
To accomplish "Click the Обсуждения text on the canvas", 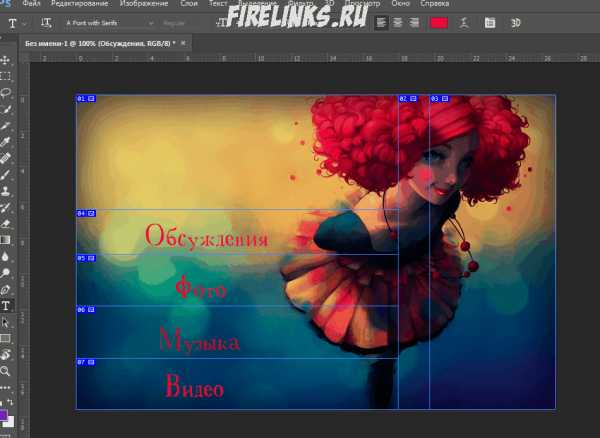I will [x=207, y=237].
